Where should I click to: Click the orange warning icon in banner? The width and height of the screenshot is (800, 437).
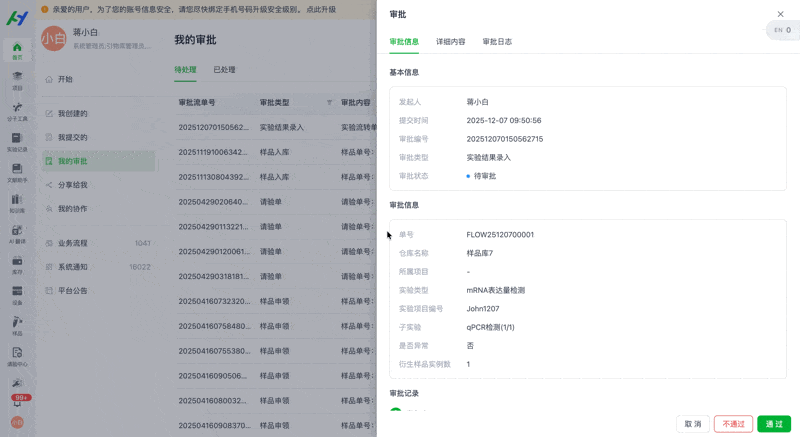pyautogui.click(x=45, y=9)
